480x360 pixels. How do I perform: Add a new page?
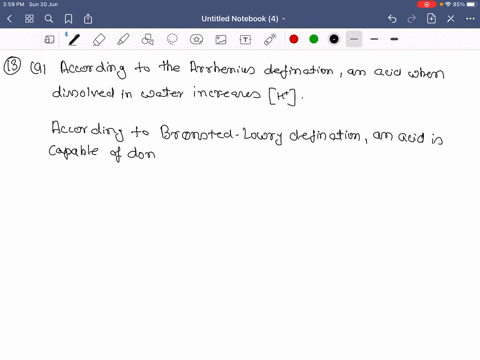coord(431,19)
